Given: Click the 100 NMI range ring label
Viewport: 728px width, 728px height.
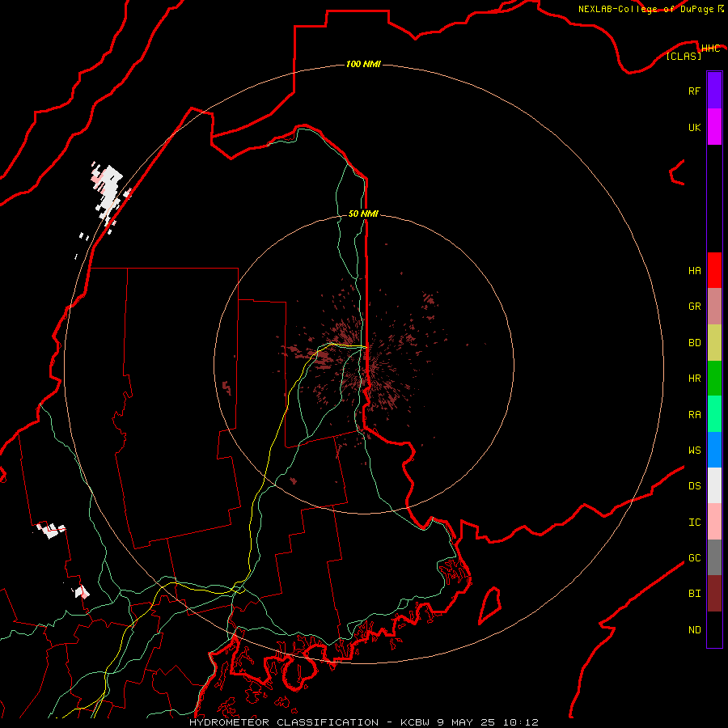Looking at the screenshot, I should tap(363, 64).
